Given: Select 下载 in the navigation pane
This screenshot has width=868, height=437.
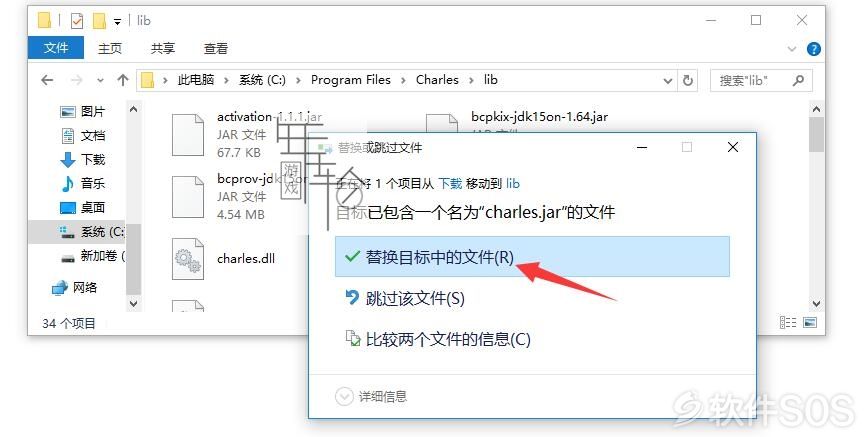Looking at the screenshot, I should point(82,160).
